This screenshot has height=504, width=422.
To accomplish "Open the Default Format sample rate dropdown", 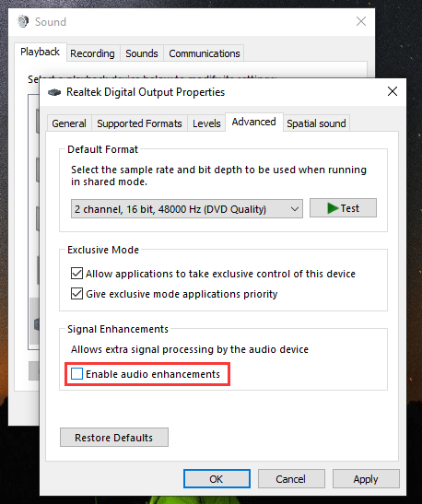I will 187,209.
